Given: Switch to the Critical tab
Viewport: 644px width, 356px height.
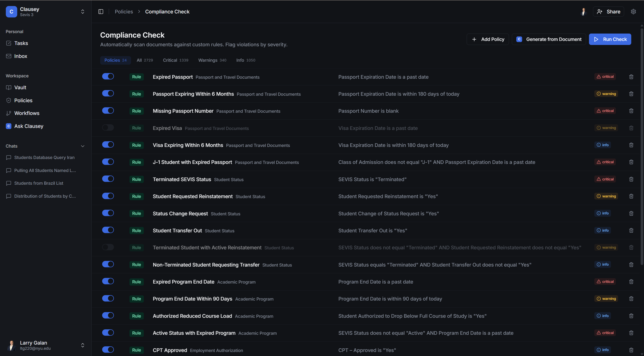Looking at the screenshot, I should [x=175, y=60].
